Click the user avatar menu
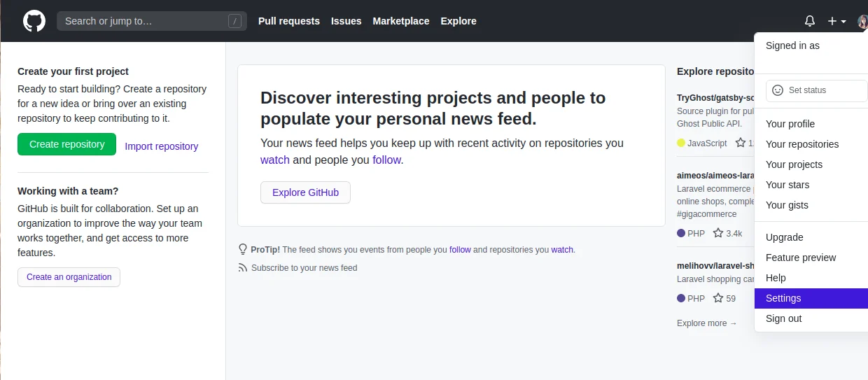The width and height of the screenshot is (868, 380). [x=862, y=21]
